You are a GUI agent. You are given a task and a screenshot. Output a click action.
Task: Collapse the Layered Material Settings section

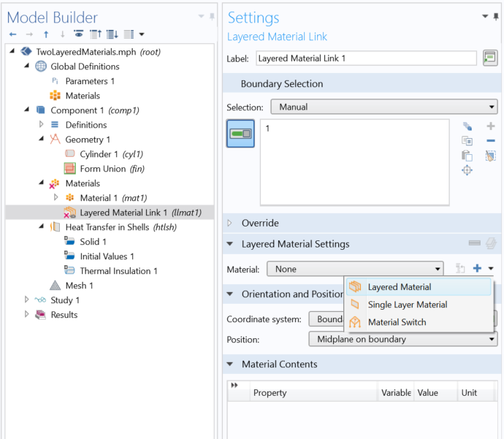pos(230,244)
